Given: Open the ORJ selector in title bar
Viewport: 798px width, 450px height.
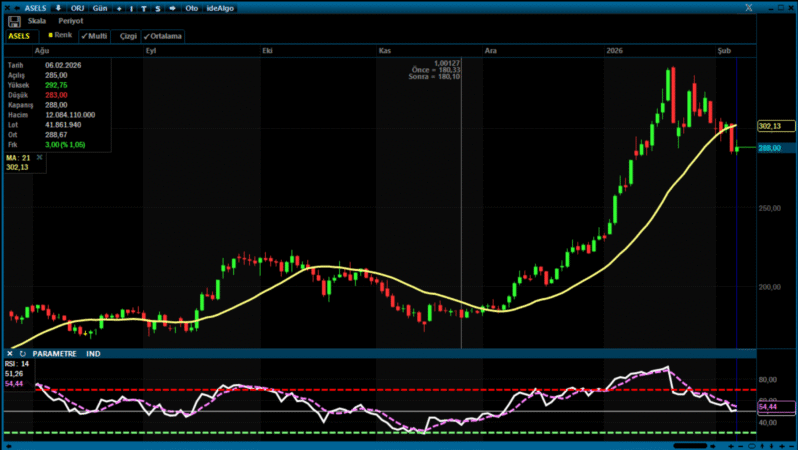Looking at the screenshot, I should pos(76,7).
